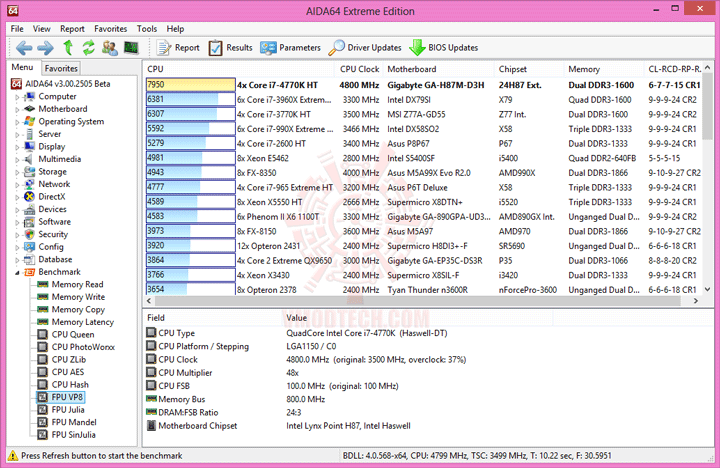This screenshot has height=468, width=720.
Task: Expand the Operating System tree node
Action: click(x=17, y=122)
